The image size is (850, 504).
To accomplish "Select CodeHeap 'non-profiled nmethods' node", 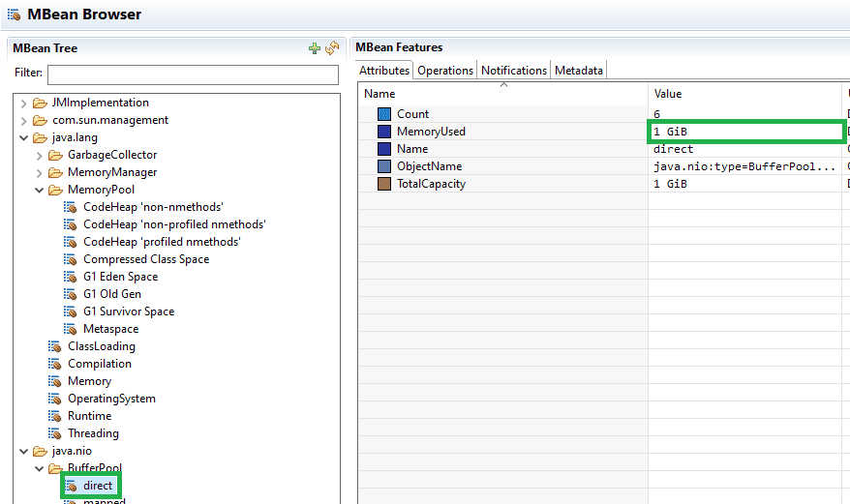I will pos(174,224).
